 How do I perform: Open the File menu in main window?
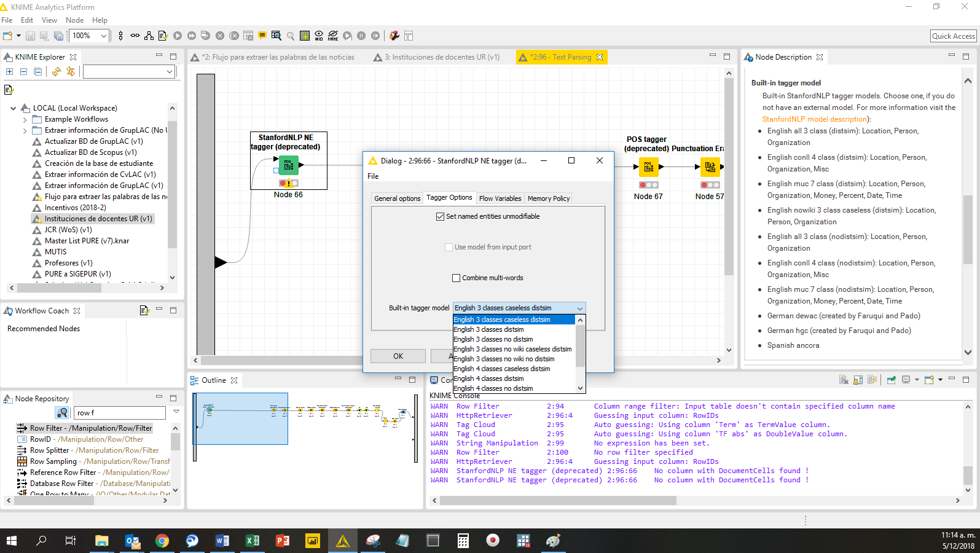(7, 20)
